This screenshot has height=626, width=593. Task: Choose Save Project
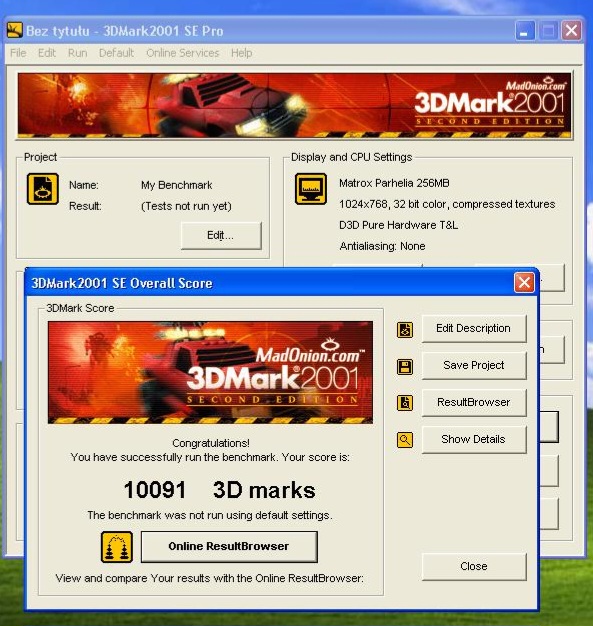pyautogui.click(x=474, y=366)
